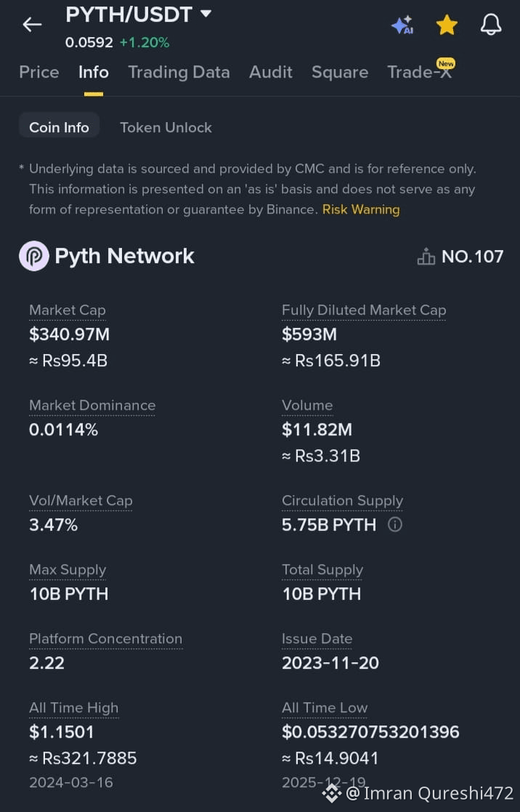Switch to Token Unlock view
Screen dimensions: 520x812
pyautogui.click(x=166, y=127)
